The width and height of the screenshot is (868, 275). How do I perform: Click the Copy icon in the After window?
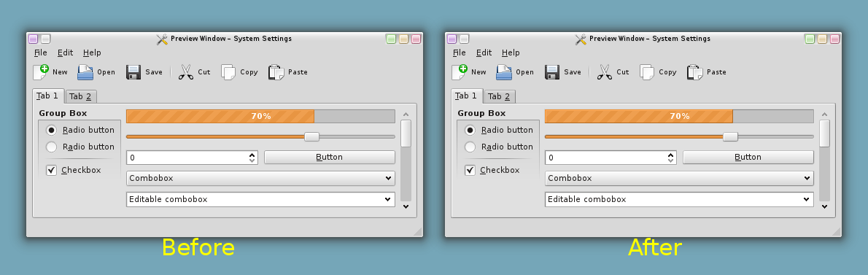point(647,72)
